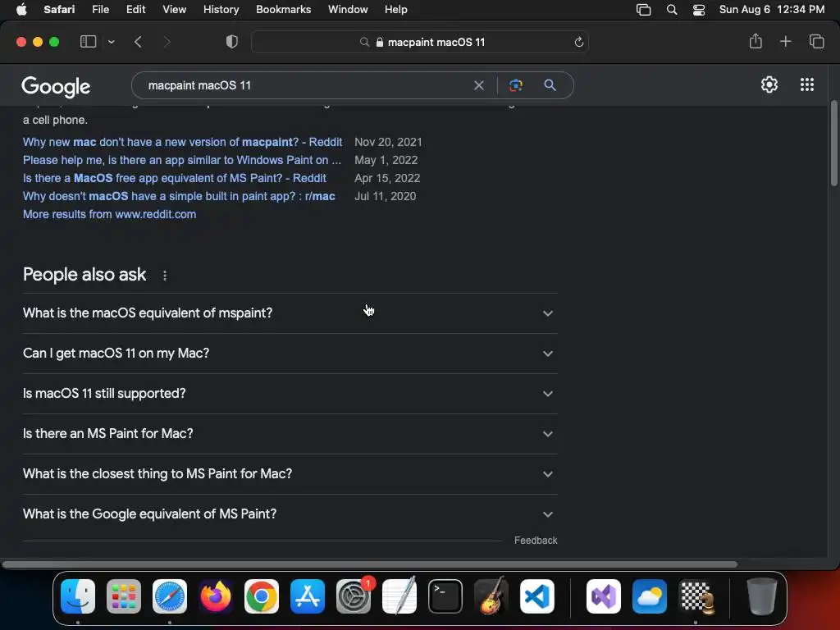Open the sidebar options chevron

click(111, 42)
